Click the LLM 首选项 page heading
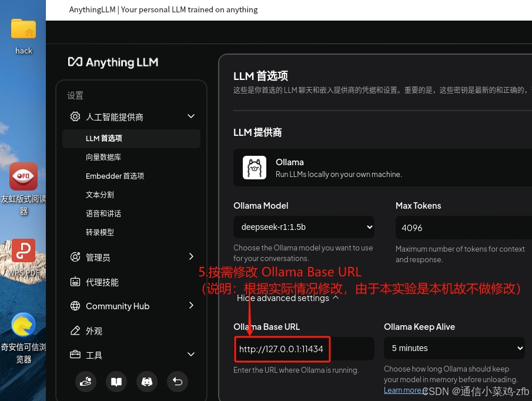Image resolution: width=532 pixels, height=401 pixels. point(260,76)
